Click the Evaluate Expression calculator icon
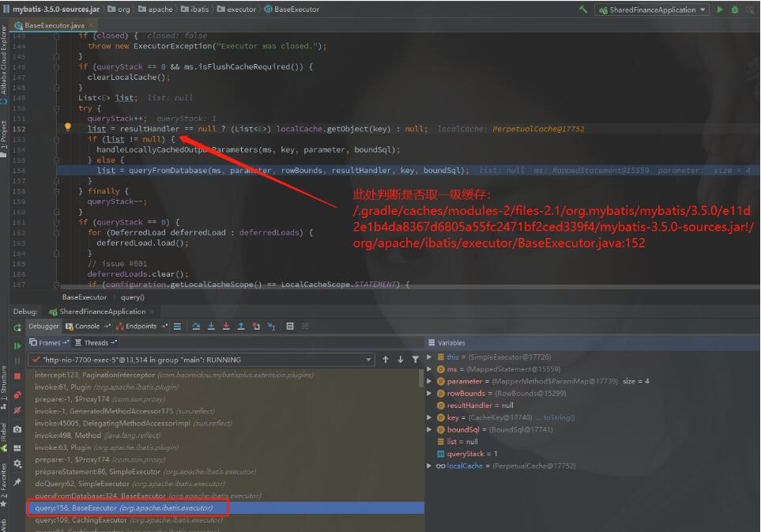Viewport: 761px width, 532px height. point(290,326)
